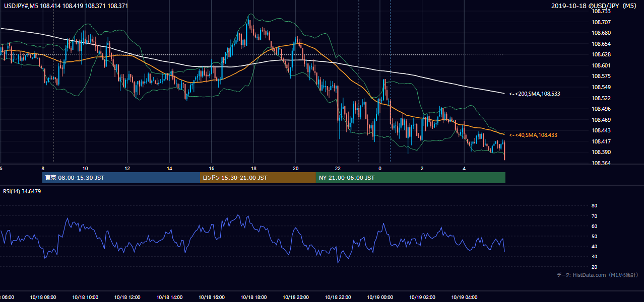Click price axis value 108.522

(x=601, y=98)
